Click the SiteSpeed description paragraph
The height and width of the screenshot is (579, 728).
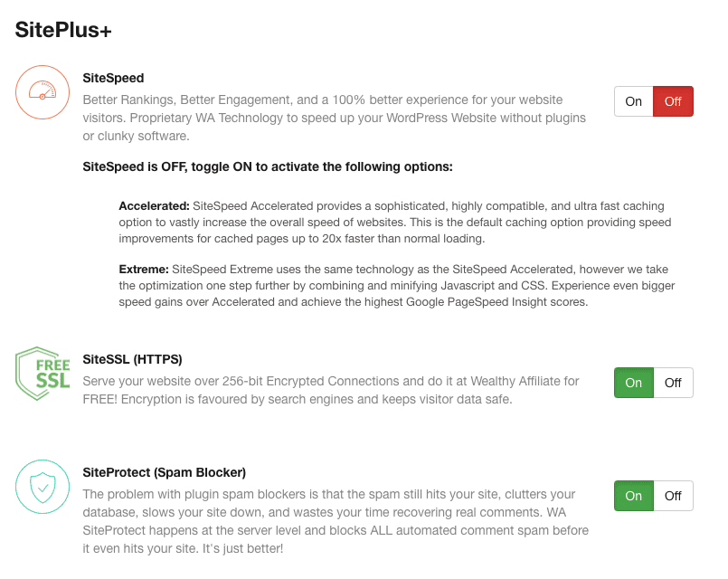pyautogui.click(x=335, y=118)
